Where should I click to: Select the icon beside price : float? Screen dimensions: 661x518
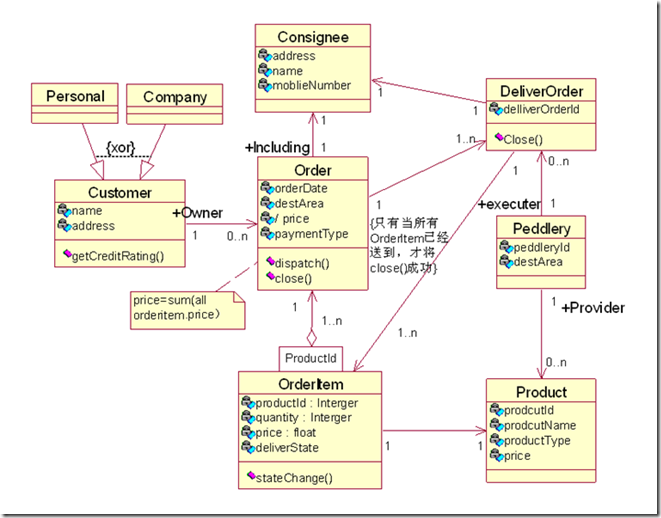[x=248, y=432]
